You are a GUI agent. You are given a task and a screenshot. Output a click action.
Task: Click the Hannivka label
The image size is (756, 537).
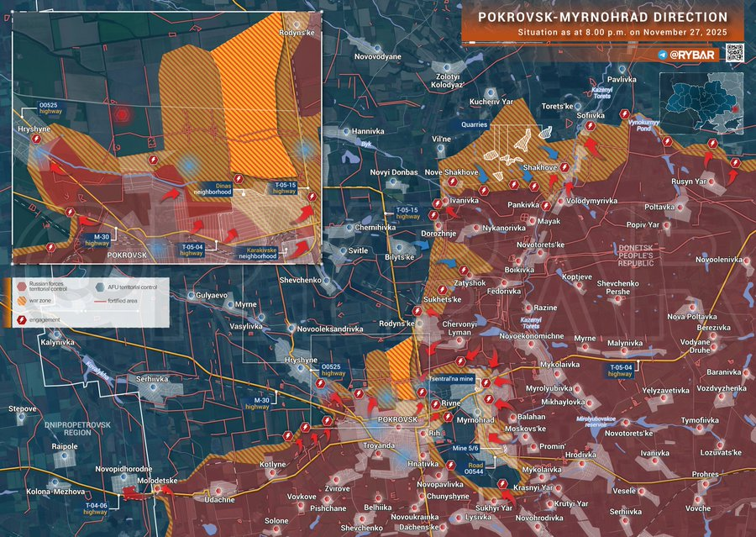click(368, 131)
